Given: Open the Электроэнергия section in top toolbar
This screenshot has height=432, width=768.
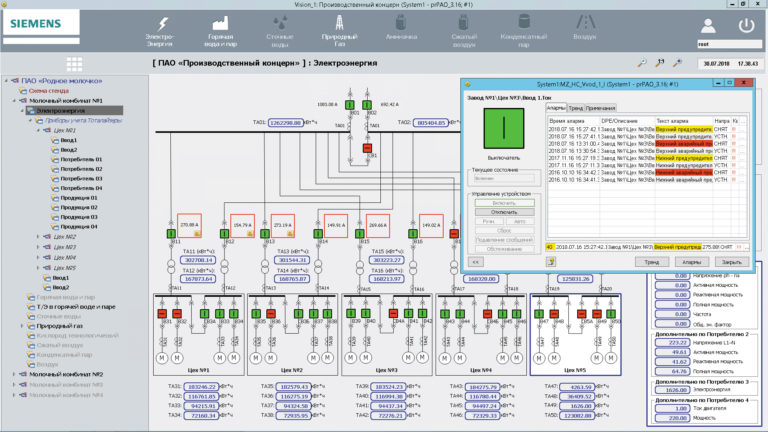Looking at the screenshot, I should 160,31.
